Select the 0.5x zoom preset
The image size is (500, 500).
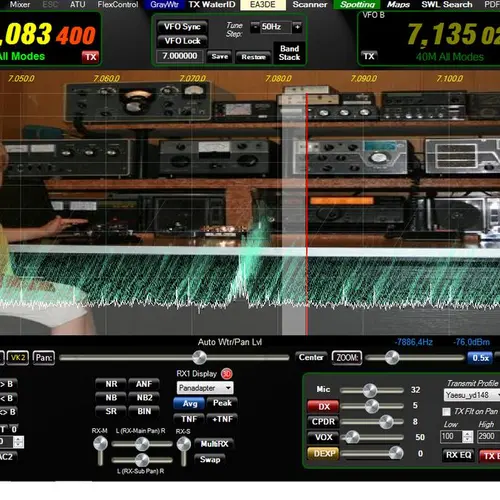480,358
